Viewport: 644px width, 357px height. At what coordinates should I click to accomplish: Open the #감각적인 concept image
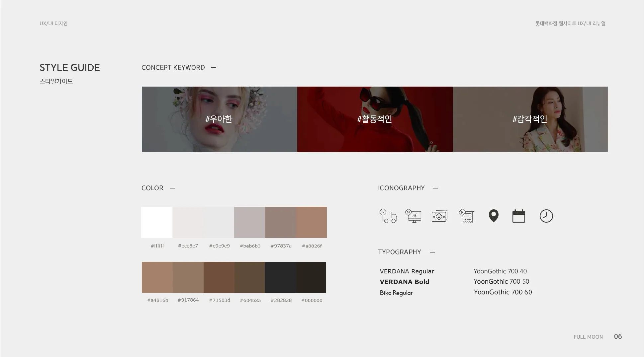click(530, 119)
